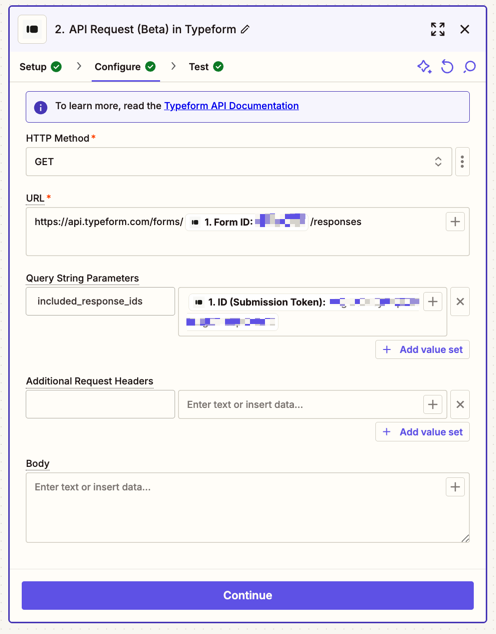Image resolution: width=496 pixels, height=634 pixels.
Task: Insert data plus icon in header value field
Action: (x=433, y=404)
